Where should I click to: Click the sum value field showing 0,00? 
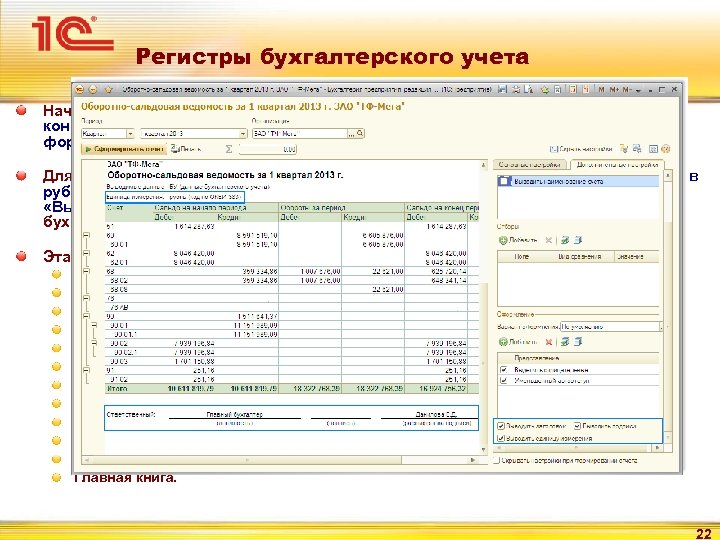pos(267,149)
